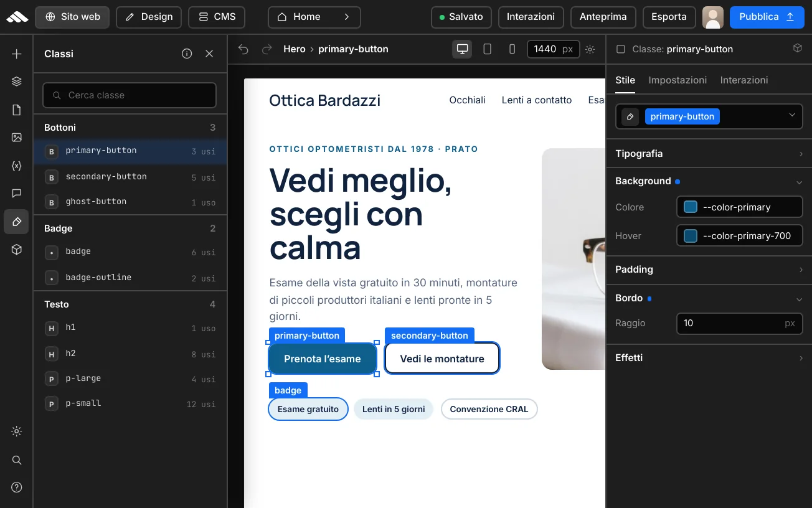Open the help question mark icon
The height and width of the screenshot is (508, 812).
click(x=17, y=487)
